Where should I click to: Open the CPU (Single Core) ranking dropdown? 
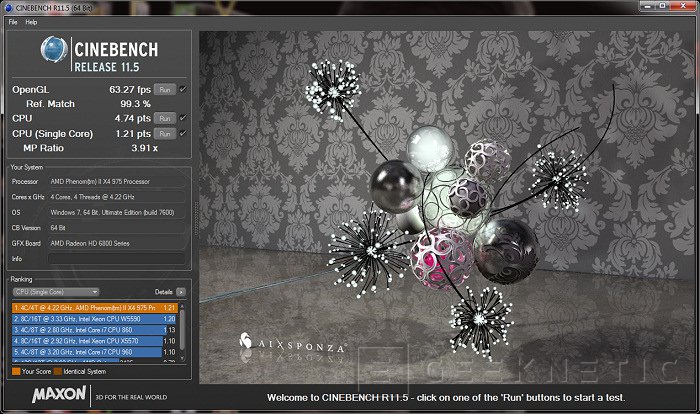point(56,292)
